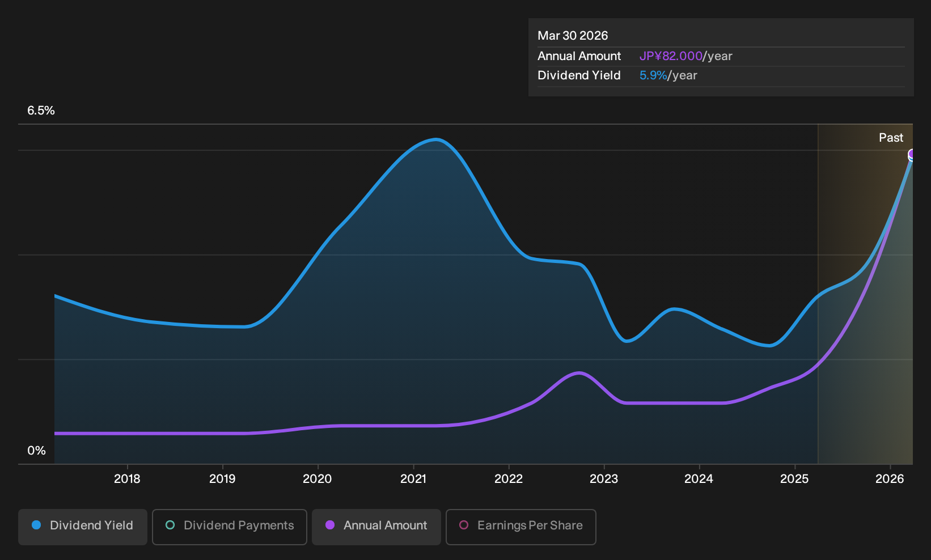The image size is (931, 560).
Task: Click the pink Earnings Per Share circle
Action: [464, 525]
